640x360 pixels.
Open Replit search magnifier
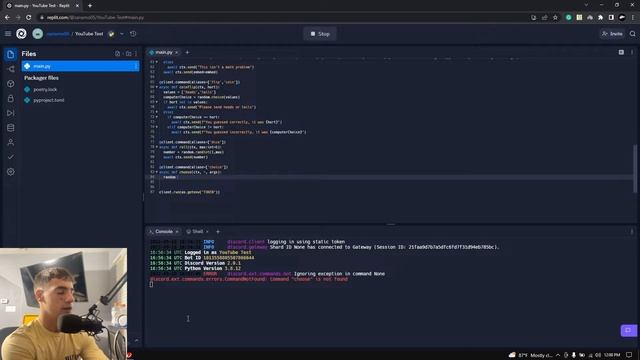tap(633, 33)
